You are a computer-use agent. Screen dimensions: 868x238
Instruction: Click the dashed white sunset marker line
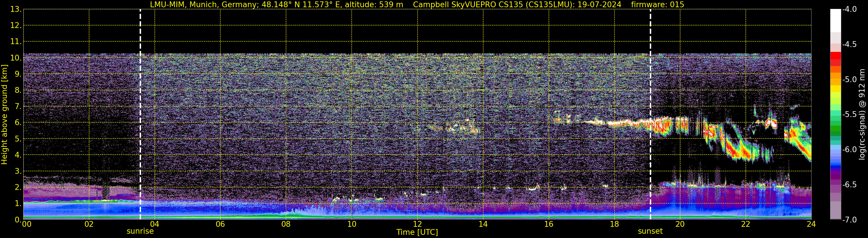650,115
